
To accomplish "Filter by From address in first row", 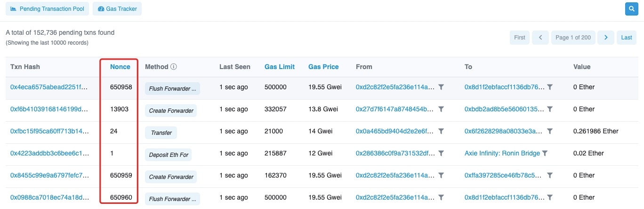I will (x=441, y=87).
